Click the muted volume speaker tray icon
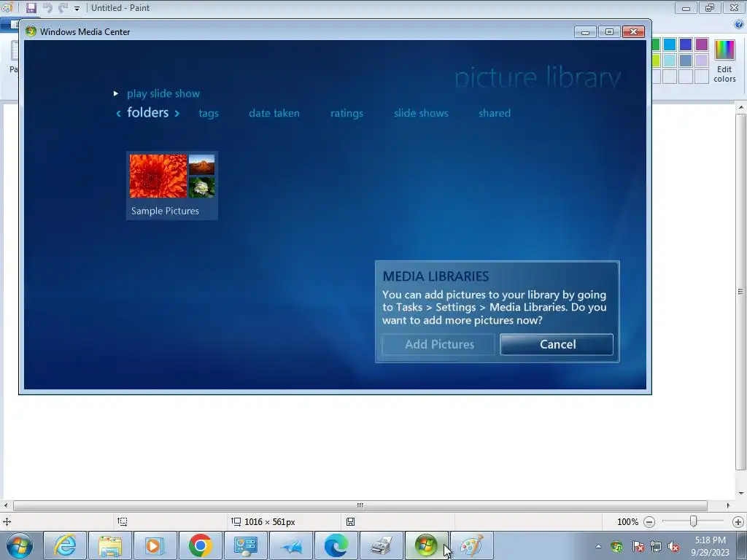 (x=673, y=546)
